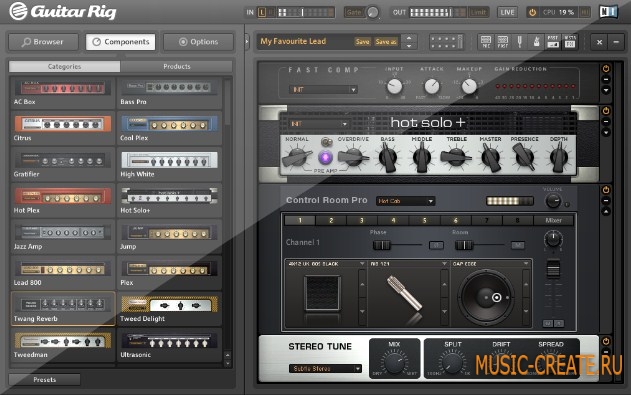Click the My Favourite Lead preset name
Screen dimensions: 631x395
coord(293,41)
